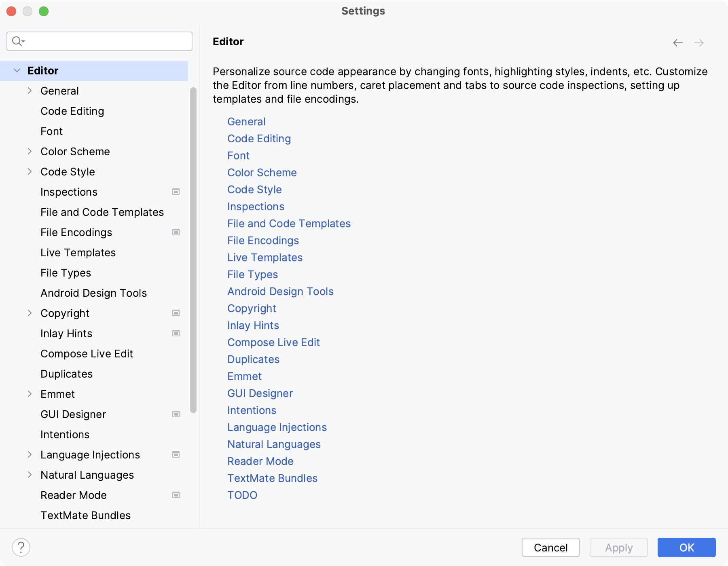
Task: Expand the Code Style tree item
Action: click(x=30, y=171)
